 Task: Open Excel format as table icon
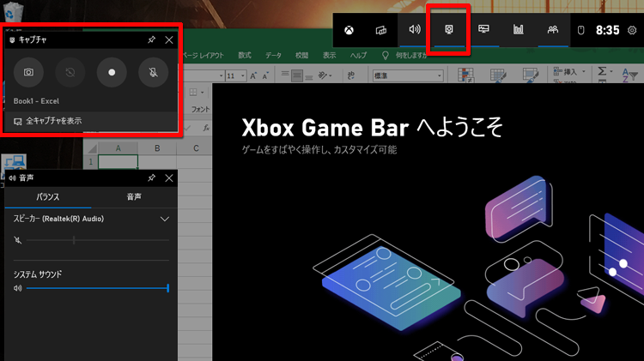click(x=498, y=75)
